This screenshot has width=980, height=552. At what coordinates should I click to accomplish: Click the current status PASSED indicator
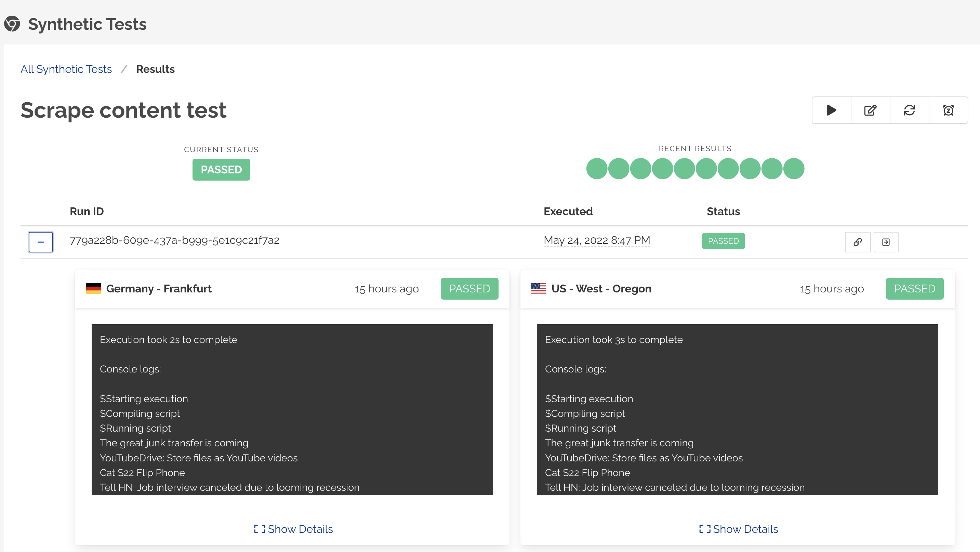(x=221, y=170)
